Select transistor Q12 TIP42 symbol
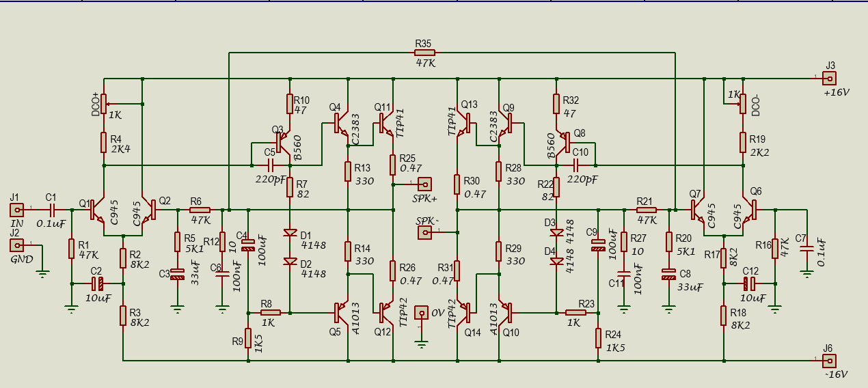This screenshot has height=388, width=868. pyautogui.click(x=387, y=311)
